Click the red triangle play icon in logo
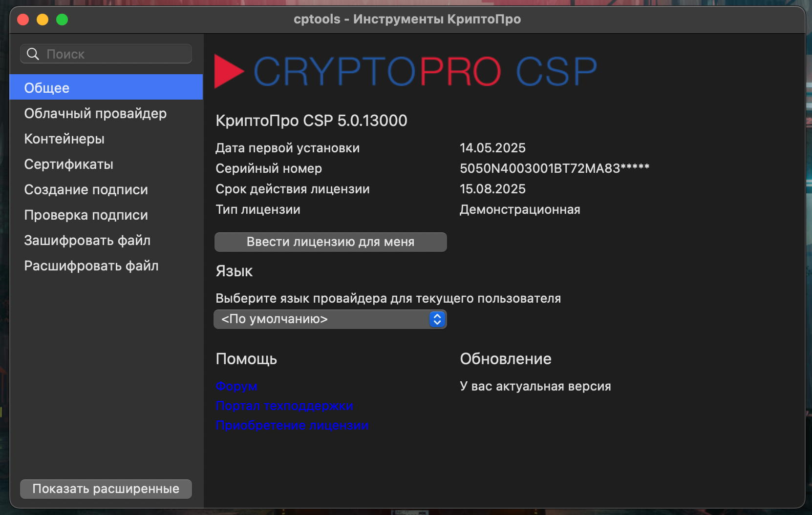The image size is (812, 515). [x=229, y=71]
